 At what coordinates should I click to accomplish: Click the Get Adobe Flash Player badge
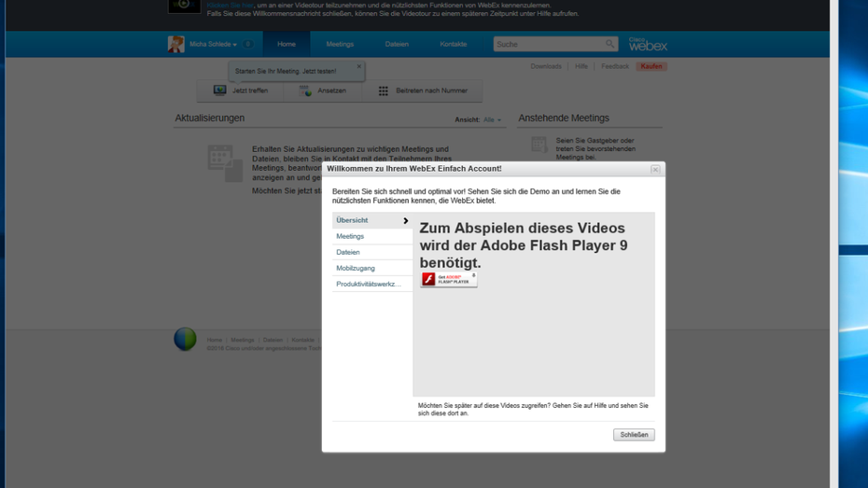(x=448, y=279)
